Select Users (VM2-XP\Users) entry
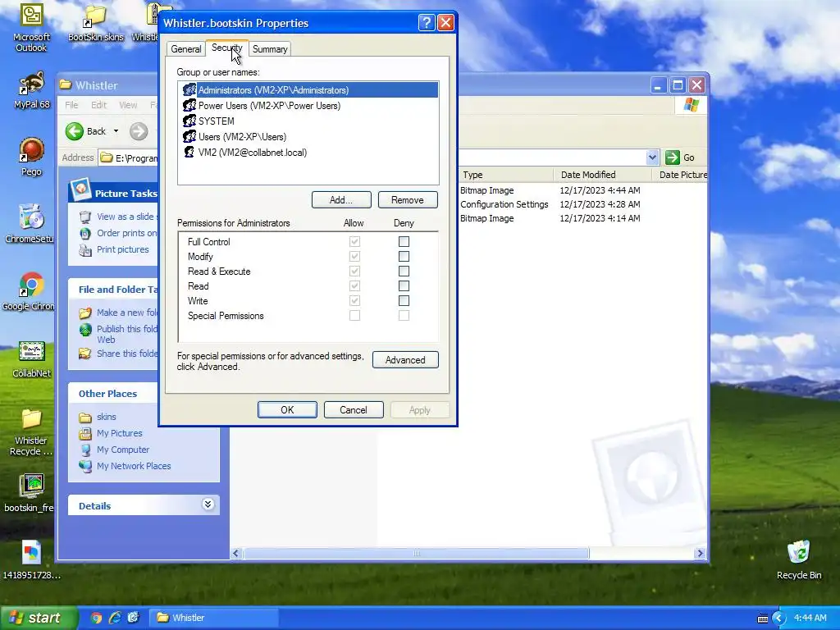 pos(308,137)
